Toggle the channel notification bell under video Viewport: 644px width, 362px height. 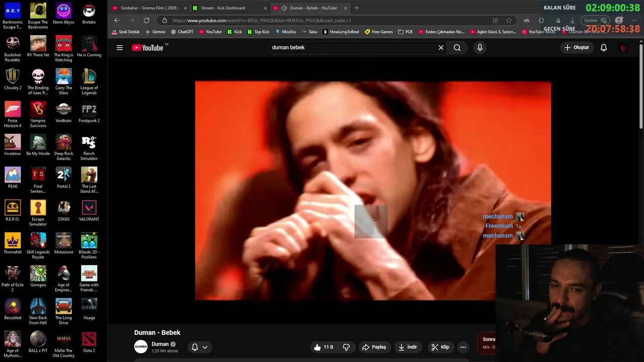195,347
